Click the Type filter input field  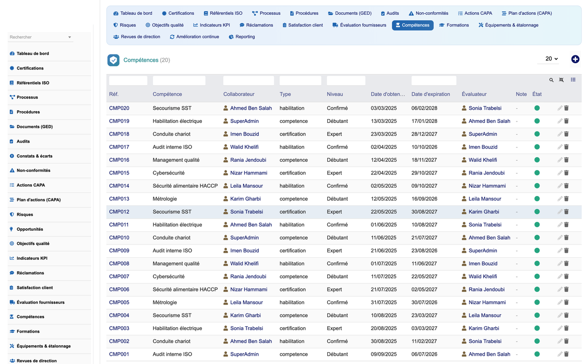(300, 80)
